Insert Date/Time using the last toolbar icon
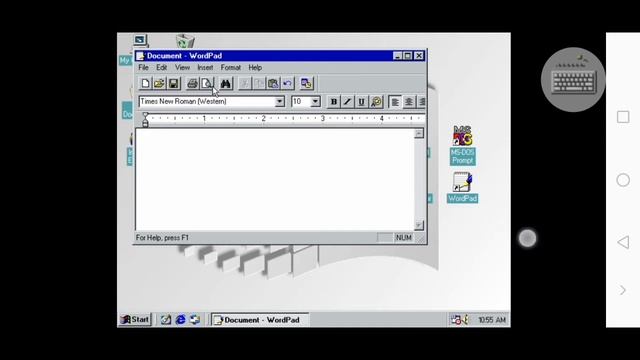640x360 pixels. click(x=306, y=84)
